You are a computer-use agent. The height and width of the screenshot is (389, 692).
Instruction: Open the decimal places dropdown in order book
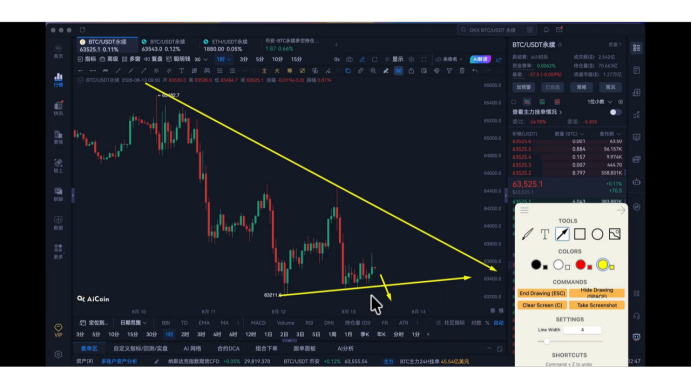point(599,102)
